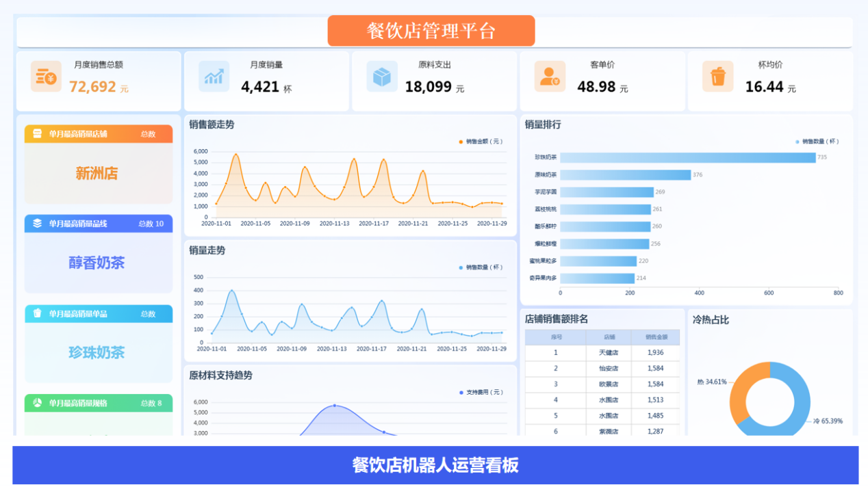Click the person icon for 客单价
The height and width of the screenshot is (487, 868).
pyautogui.click(x=550, y=77)
